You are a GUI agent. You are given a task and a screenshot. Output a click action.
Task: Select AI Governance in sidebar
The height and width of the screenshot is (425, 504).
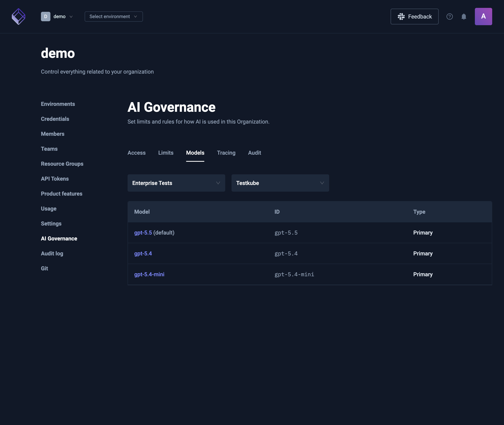[59, 238]
